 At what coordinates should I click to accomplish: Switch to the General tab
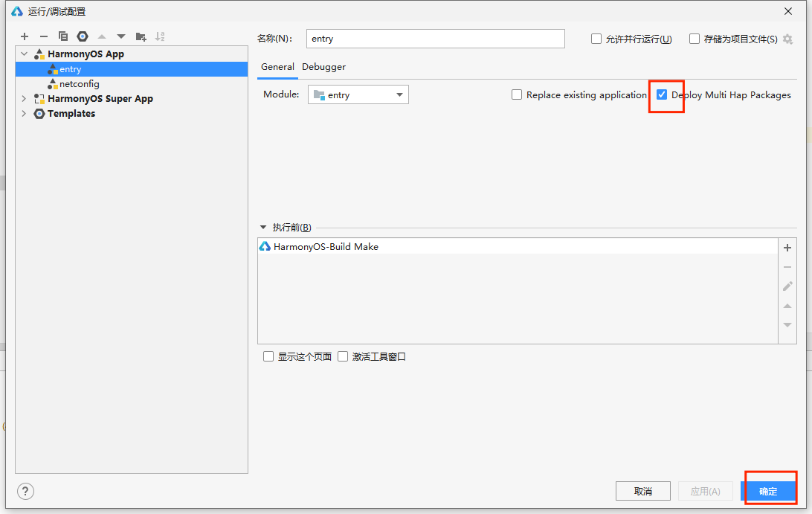tap(277, 67)
